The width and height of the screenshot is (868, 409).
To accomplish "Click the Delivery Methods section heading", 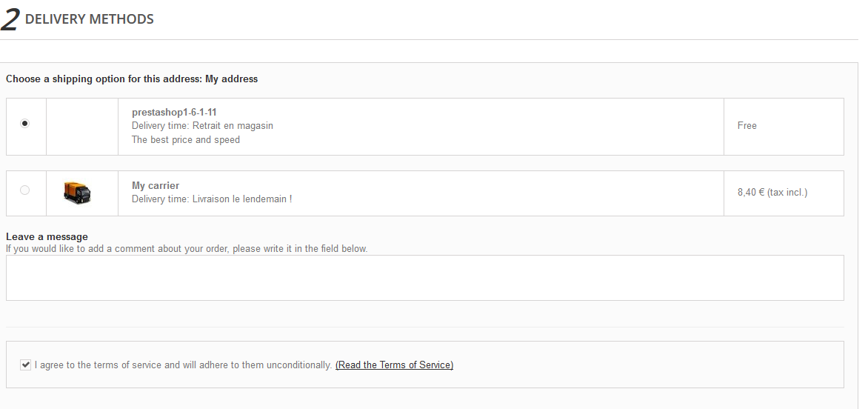I will [x=90, y=19].
